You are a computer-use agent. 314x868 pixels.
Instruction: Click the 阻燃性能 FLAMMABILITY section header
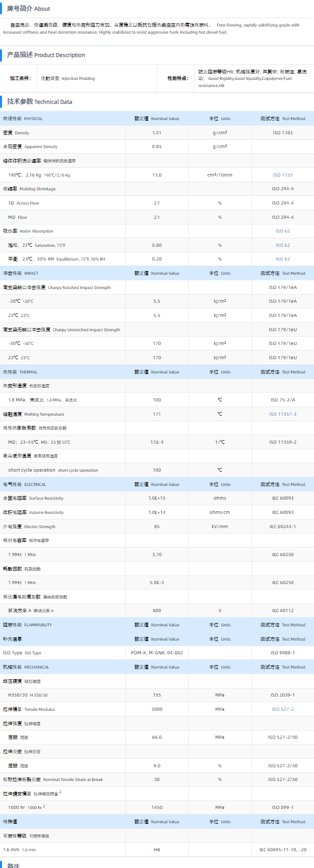click(x=27, y=625)
